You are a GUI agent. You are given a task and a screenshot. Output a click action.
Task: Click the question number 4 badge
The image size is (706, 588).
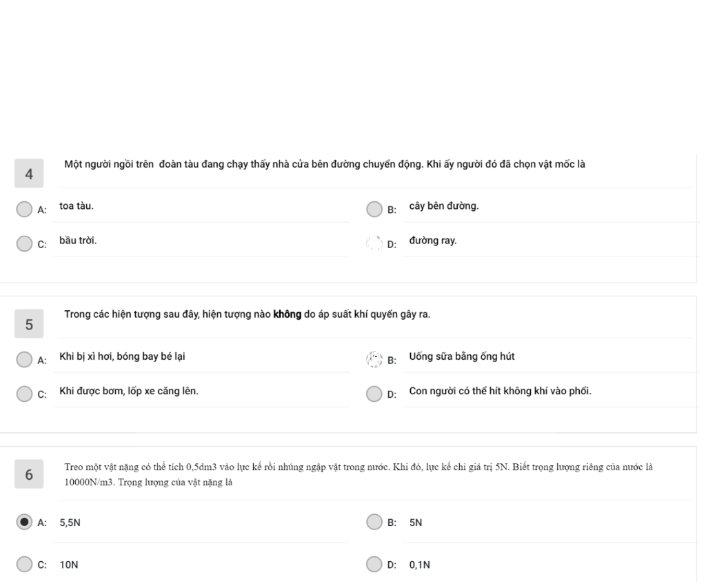click(29, 173)
